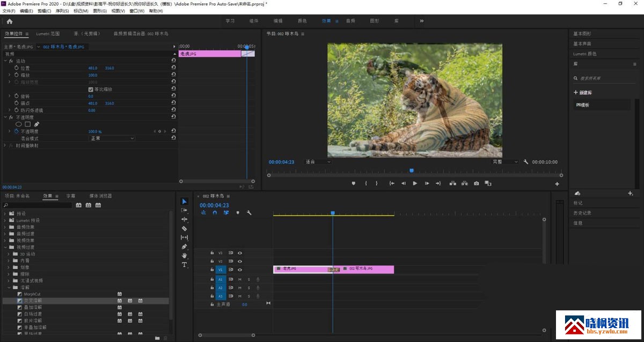The width and height of the screenshot is (644, 342).
Task: Solo audio track A2
Action: tap(249, 288)
